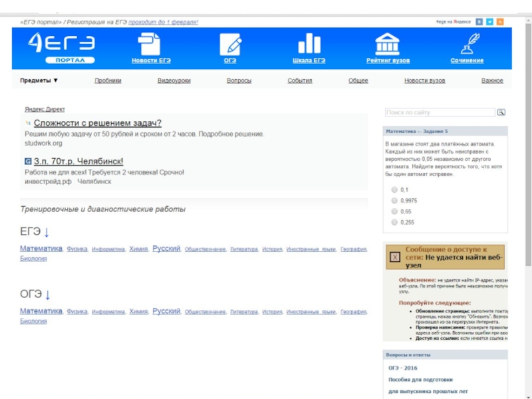
Task: Open the Twitter icon in header
Action: [489, 22]
